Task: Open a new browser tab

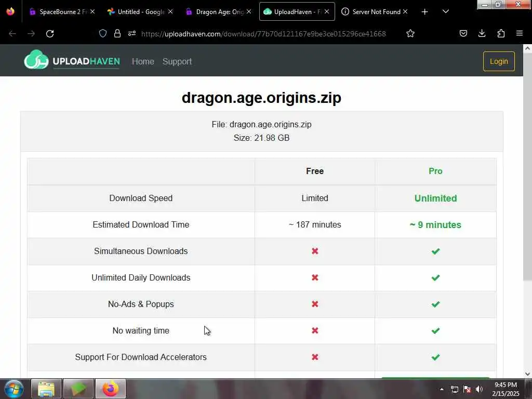Action: coord(424,12)
